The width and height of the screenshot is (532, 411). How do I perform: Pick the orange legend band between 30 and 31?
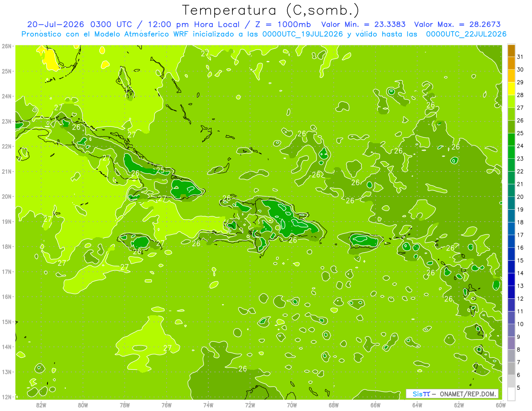pos(511,63)
